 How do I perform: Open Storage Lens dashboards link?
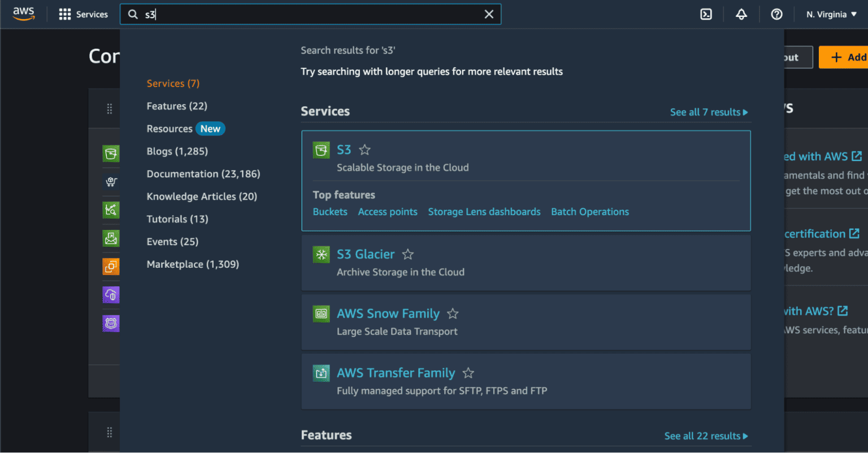coord(484,212)
